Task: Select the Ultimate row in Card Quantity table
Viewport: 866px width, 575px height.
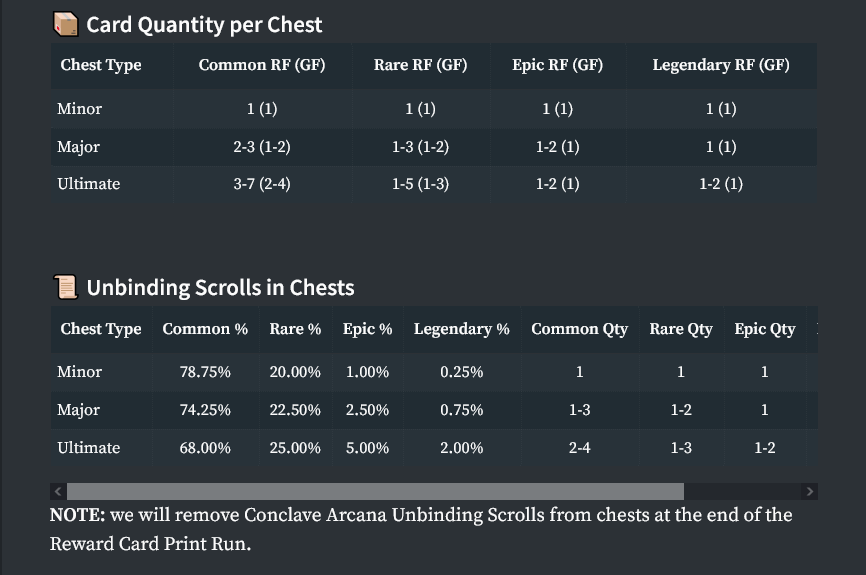Action: (89, 184)
